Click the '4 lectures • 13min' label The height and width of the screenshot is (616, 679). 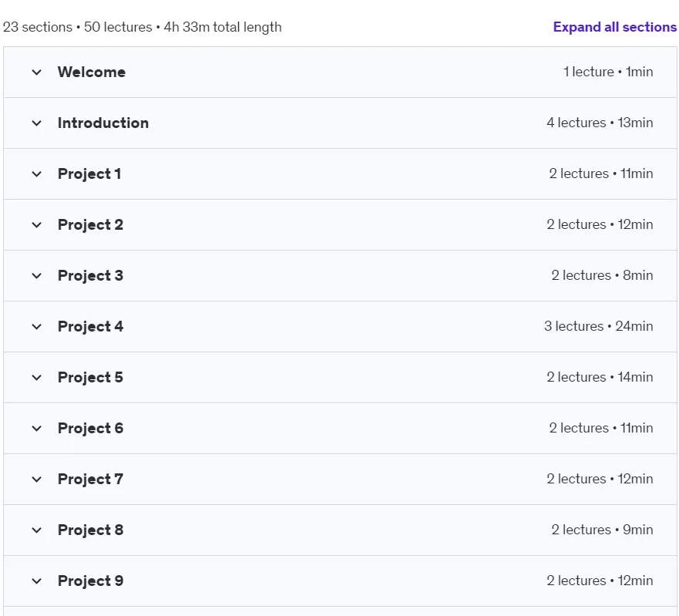(600, 123)
